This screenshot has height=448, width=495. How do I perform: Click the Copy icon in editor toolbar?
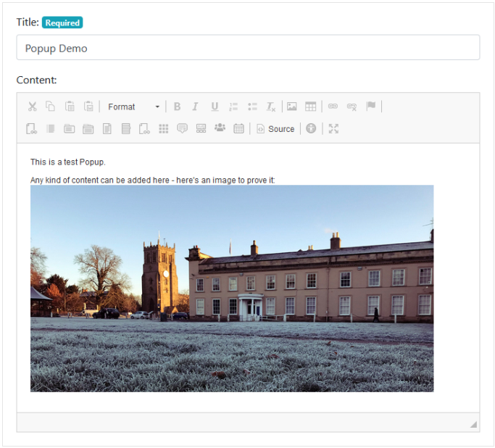[x=51, y=107]
